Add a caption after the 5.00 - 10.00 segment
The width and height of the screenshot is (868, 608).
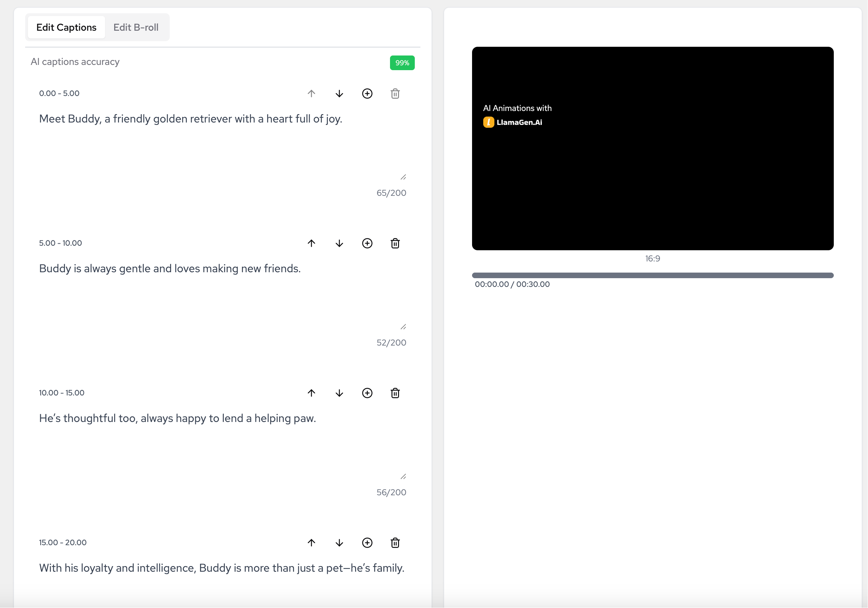click(x=367, y=243)
